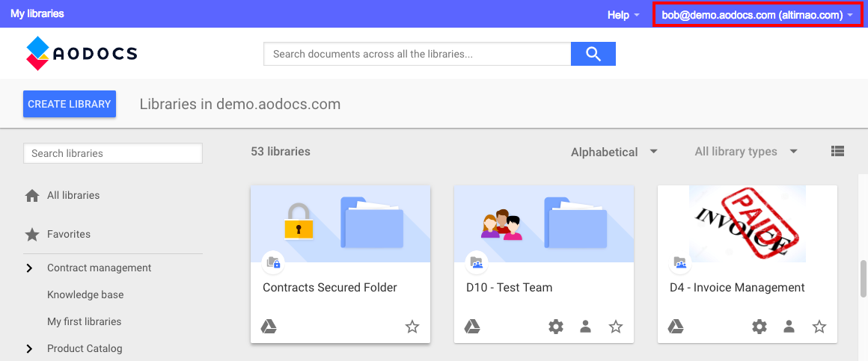Image resolution: width=868 pixels, height=361 pixels.
Task: Click the CREATE LIBRARY button
Action: pyautogui.click(x=69, y=104)
